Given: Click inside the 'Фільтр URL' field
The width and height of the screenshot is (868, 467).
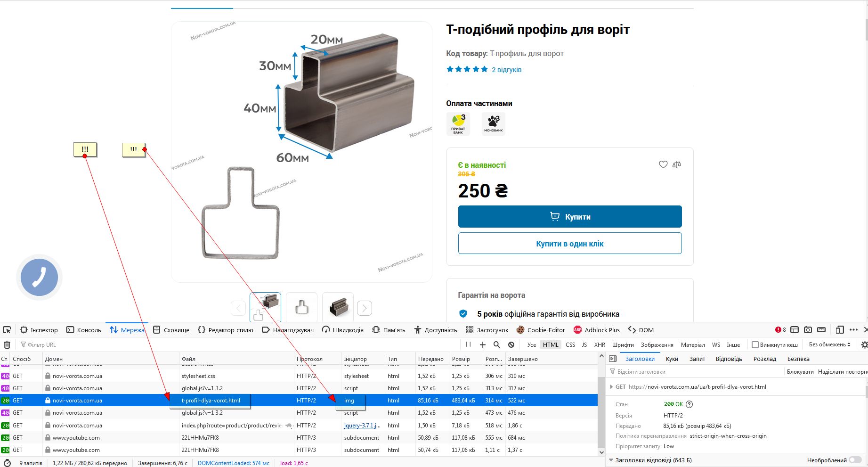Looking at the screenshot, I should click(x=240, y=345).
